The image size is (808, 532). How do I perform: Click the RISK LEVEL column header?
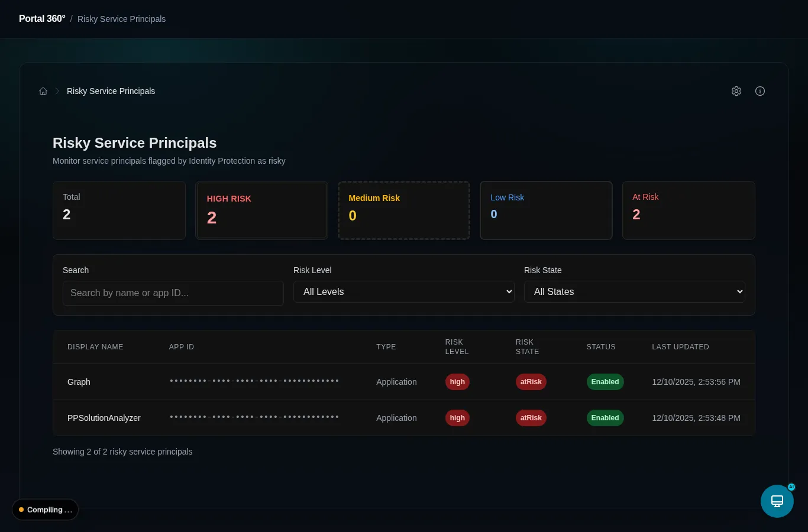(457, 347)
